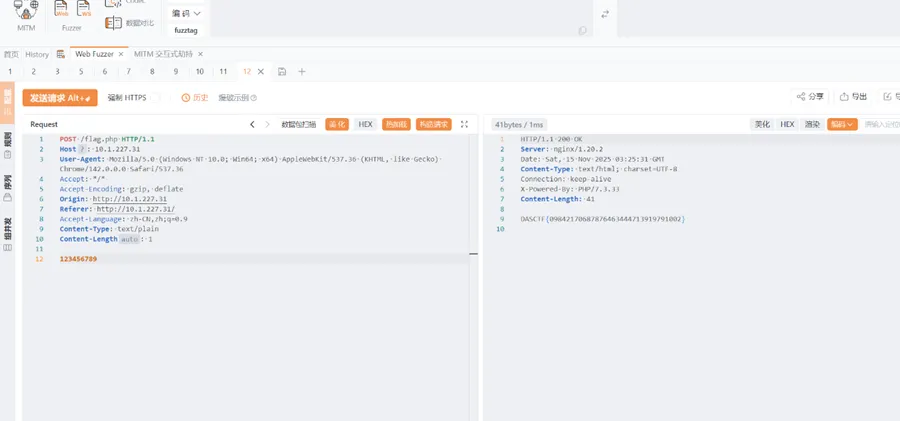
Task: Click the request body line 123456789
Action: point(78,259)
